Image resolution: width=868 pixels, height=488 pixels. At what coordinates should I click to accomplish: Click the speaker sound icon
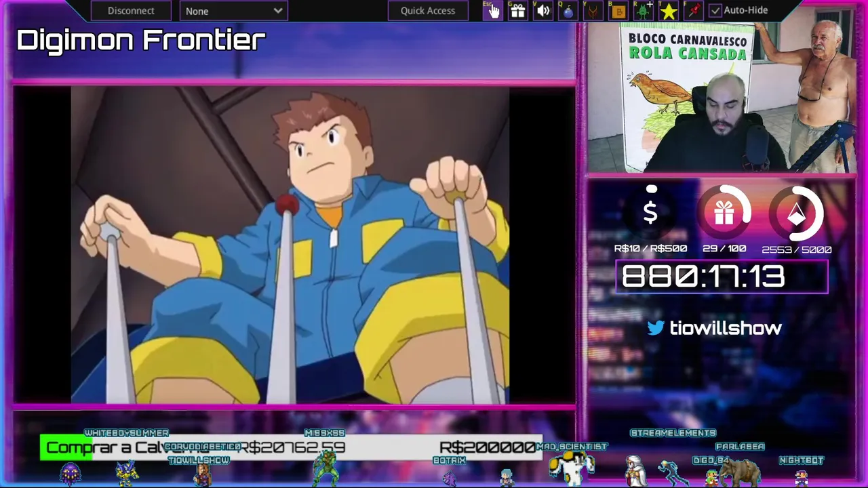click(542, 10)
